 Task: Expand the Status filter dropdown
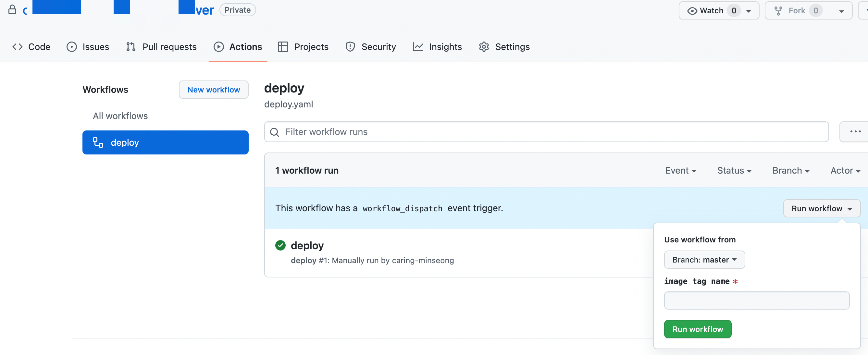click(734, 170)
